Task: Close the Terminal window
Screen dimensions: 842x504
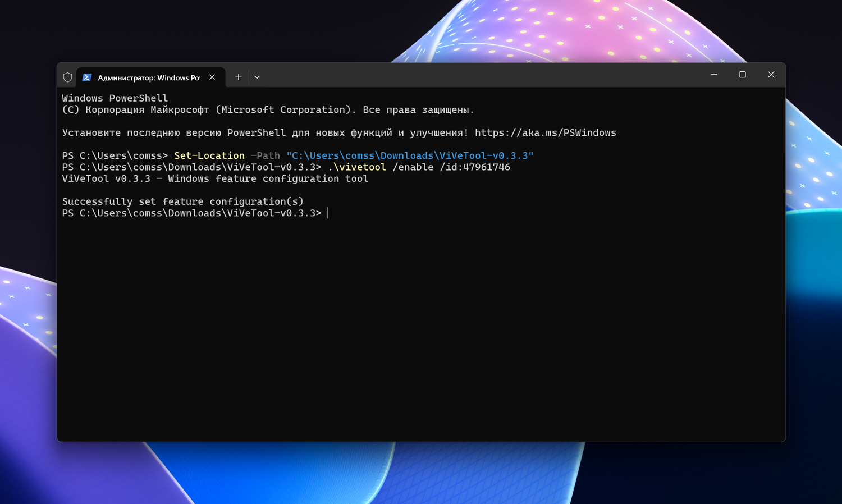Action: tap(771, 75)
